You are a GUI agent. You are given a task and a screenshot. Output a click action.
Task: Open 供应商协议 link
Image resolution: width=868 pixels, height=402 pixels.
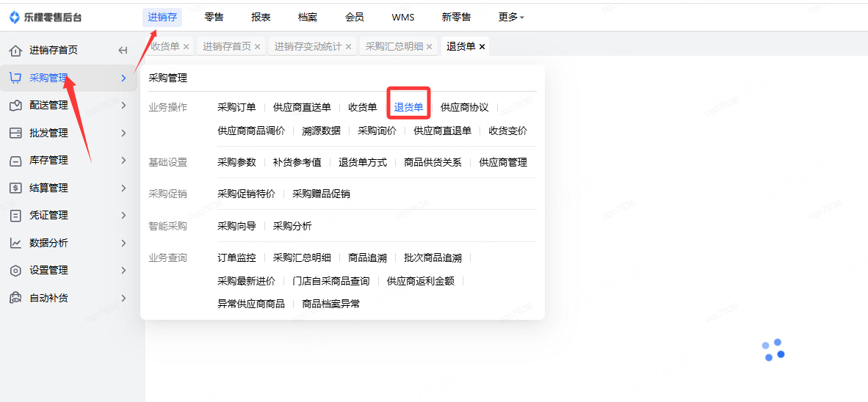pos(464,107)
